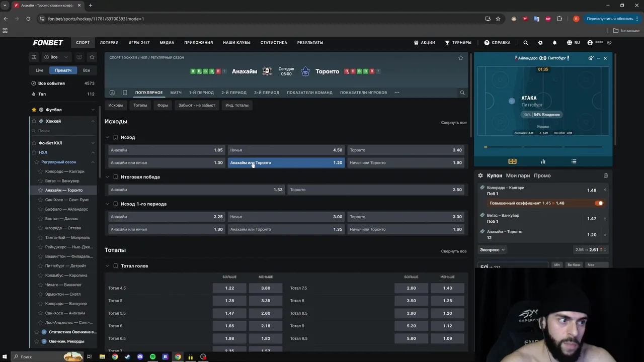This screenshot has height=362, width=644.
Task: Collapse the Исход 1-го периода group
Action: click(x=107, y=204)
